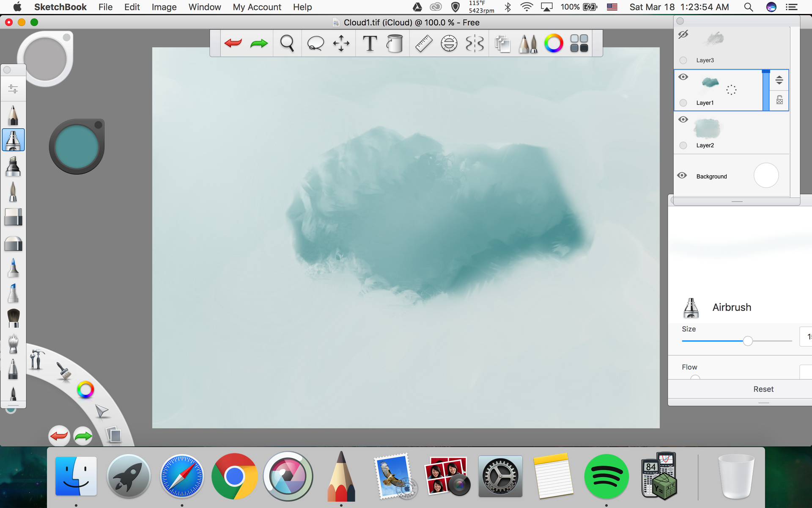This screenshot has width=812, height=508.
Task: Click the white Background color circle
Action: tap(766, 175)
